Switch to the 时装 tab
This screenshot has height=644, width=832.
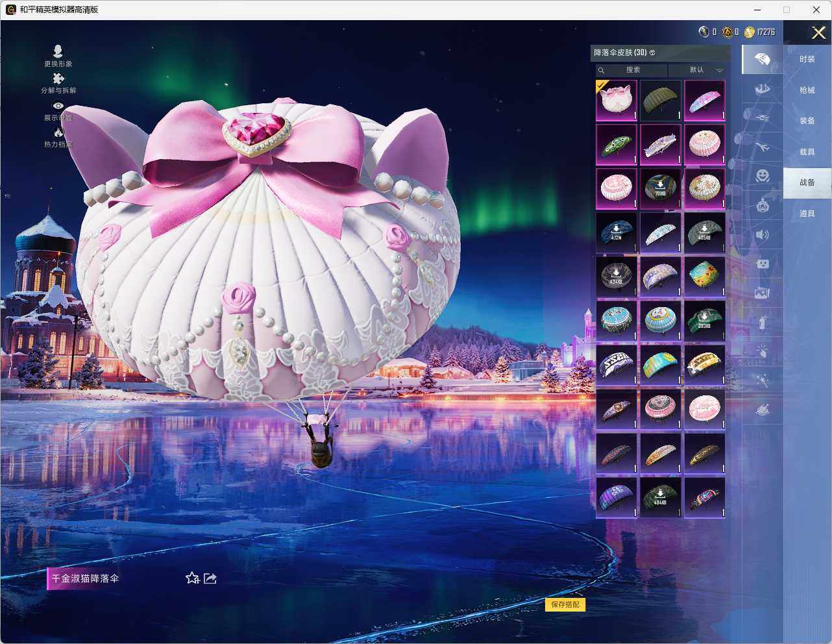807,59
